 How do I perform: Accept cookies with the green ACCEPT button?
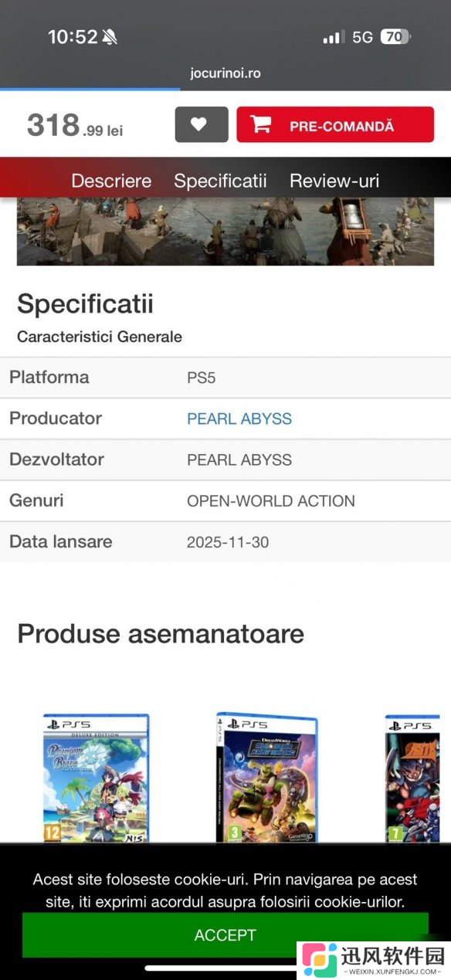(x=225, y=935)
